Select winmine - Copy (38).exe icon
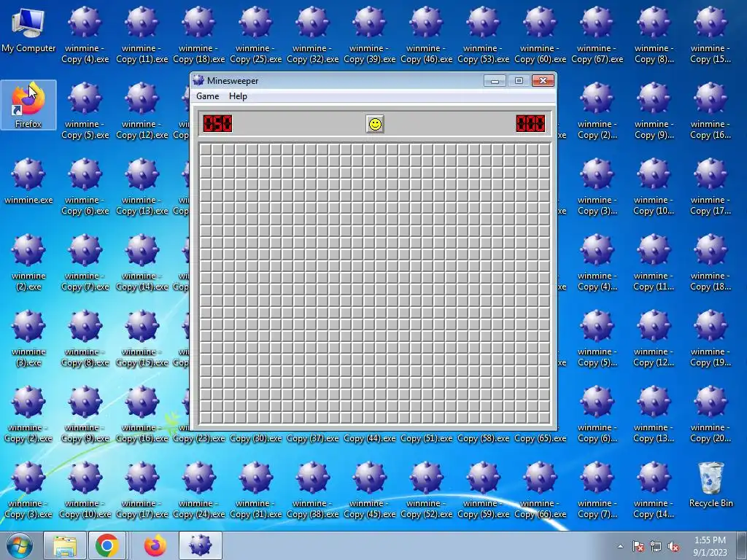This screenshot has height=560, width=747. (x=312, y=491)
